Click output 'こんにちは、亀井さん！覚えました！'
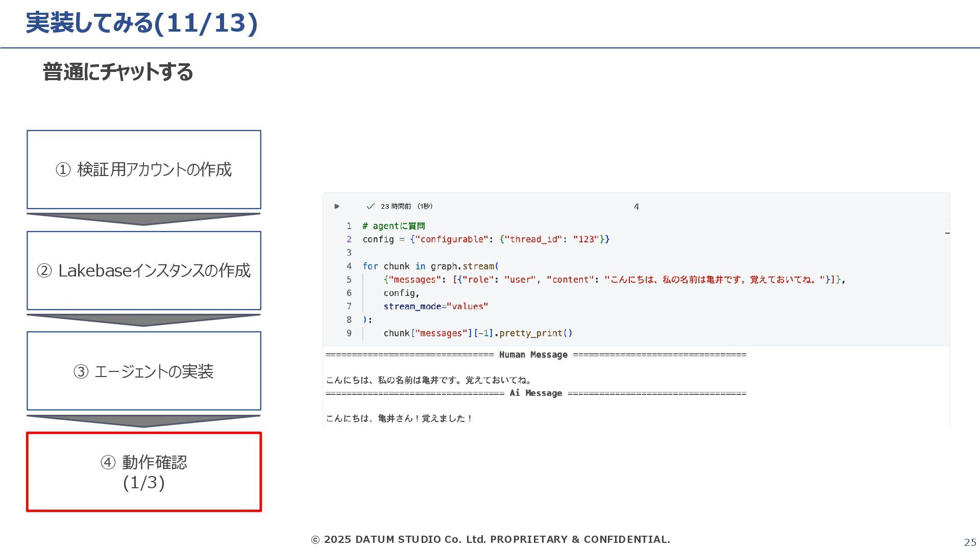 [x=399, y=418]
